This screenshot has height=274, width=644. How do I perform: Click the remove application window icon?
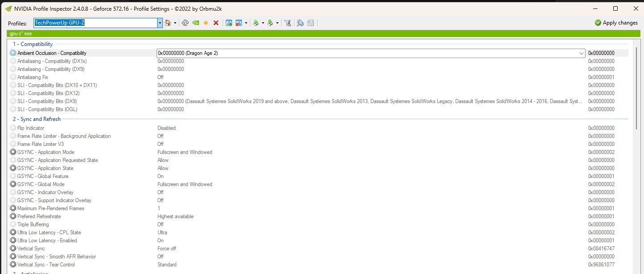click(x=239, y=23)
